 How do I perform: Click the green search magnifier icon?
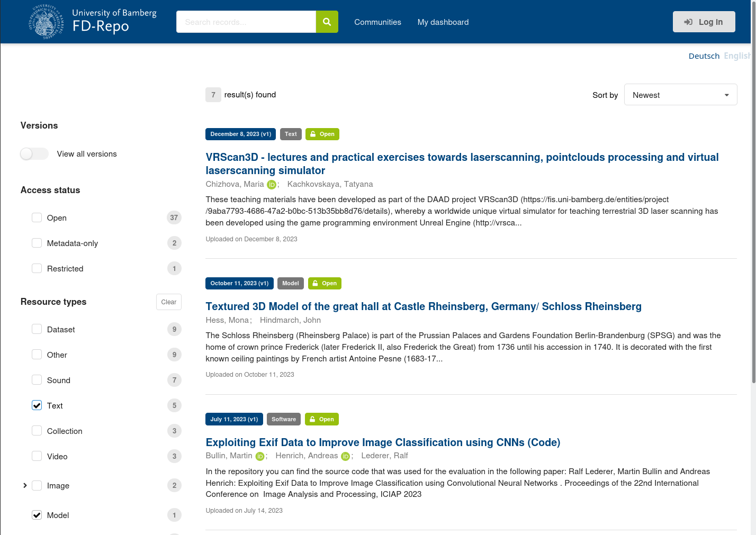click(327, 22)
